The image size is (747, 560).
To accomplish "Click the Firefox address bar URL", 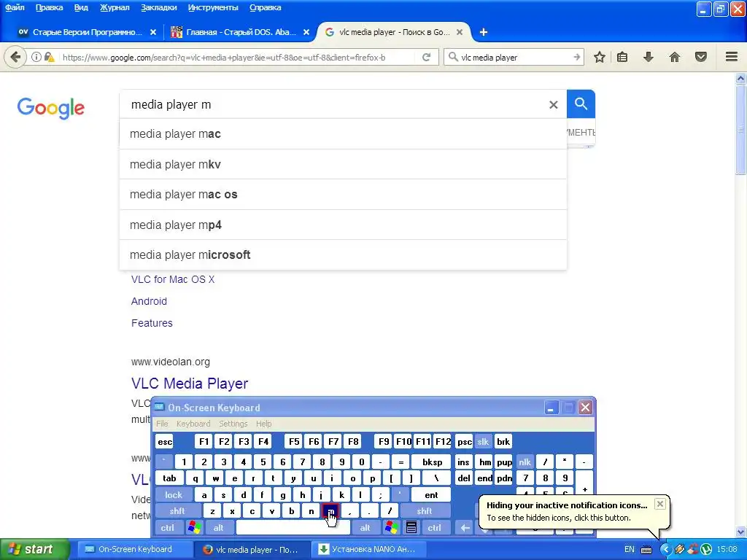I will click(224, 58).
